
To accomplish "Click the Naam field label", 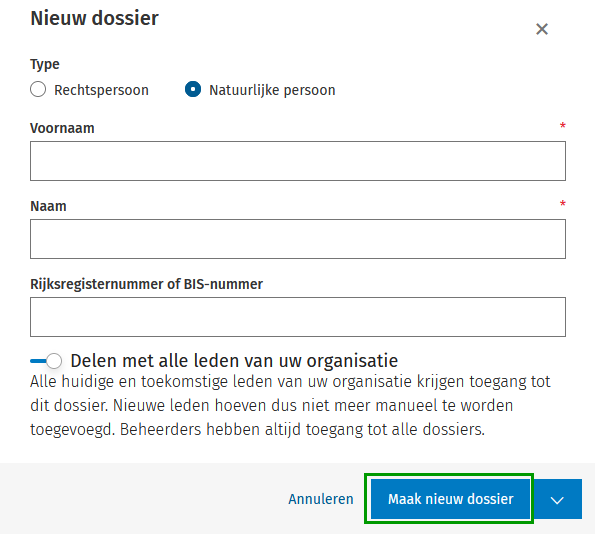I will click(x=48, y=206).
